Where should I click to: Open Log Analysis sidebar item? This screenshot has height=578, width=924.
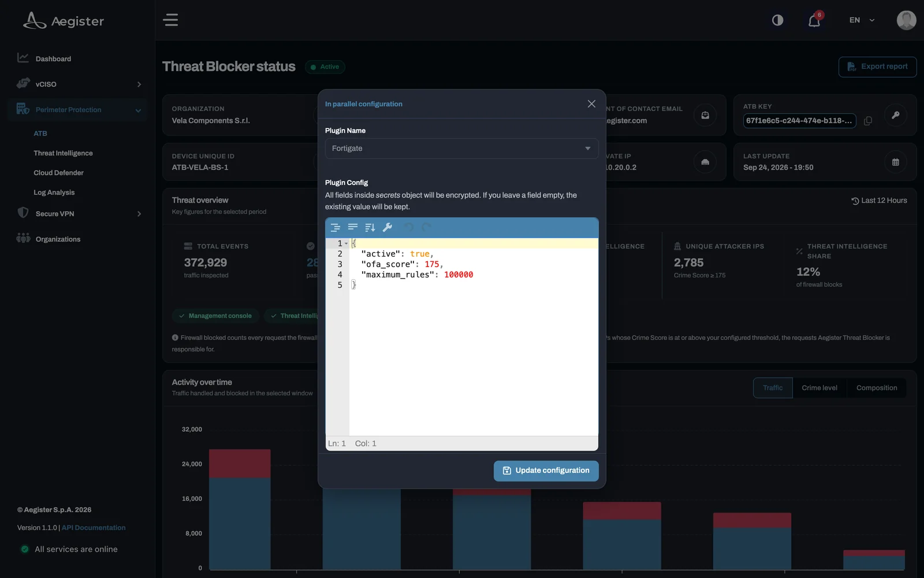pyautogui.click(x=54, y=192)
